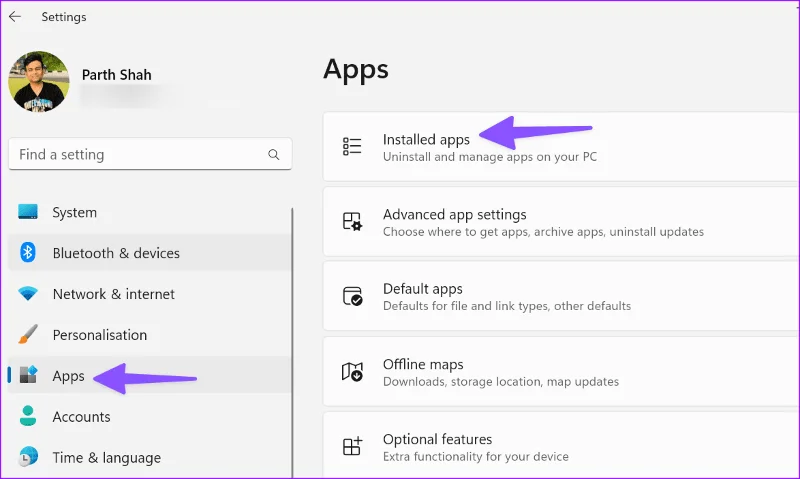
Task: Open Bluetooth & devices label
Action: coord(116,253)
